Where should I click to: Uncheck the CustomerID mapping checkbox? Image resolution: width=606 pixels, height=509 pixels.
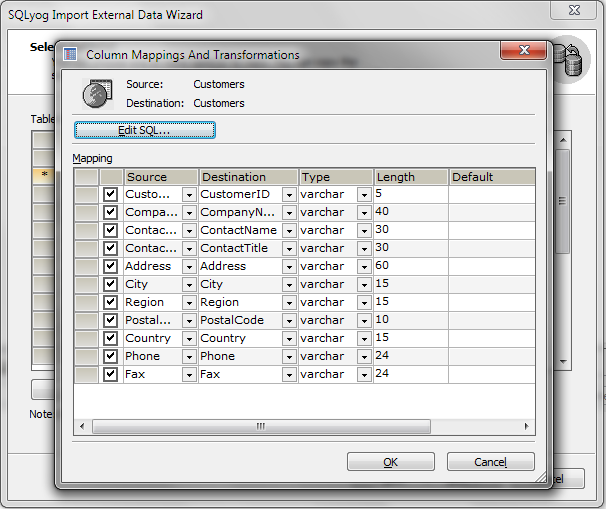tap(111, 194)
